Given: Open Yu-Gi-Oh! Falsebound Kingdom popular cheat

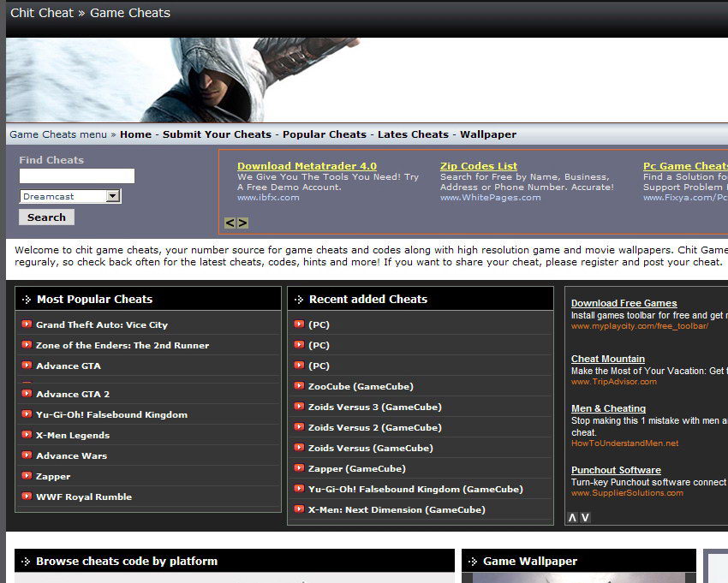Looking at the screenshot, I should click(111, 414).
